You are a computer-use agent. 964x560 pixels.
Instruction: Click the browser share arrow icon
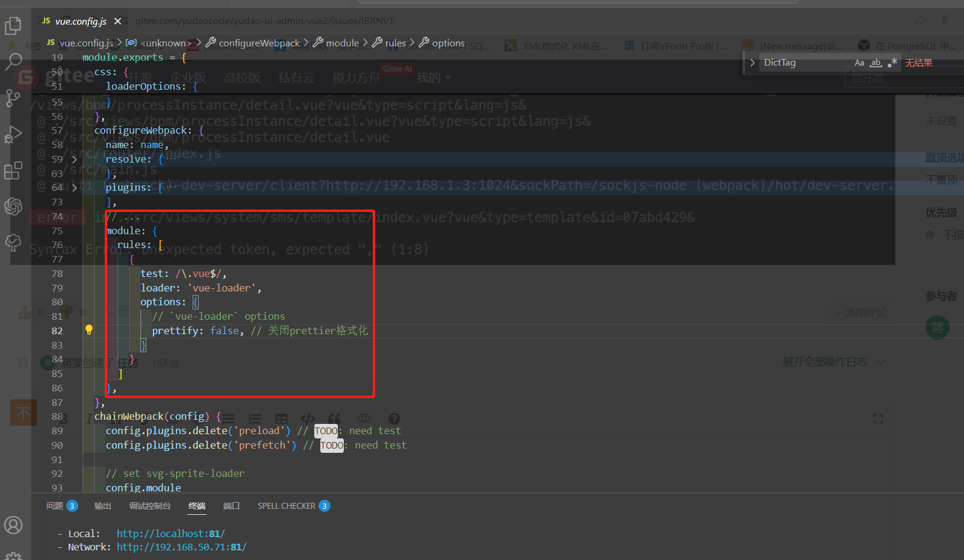[x=920, y=21]
